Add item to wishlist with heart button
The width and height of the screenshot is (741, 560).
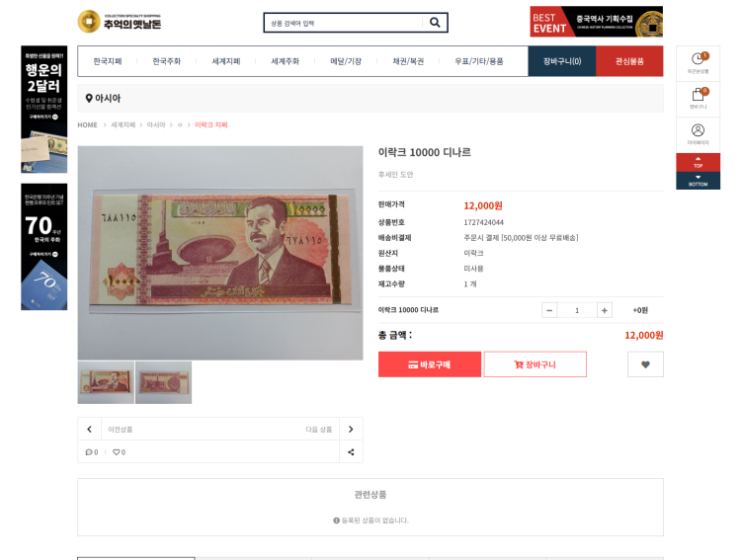645,364
